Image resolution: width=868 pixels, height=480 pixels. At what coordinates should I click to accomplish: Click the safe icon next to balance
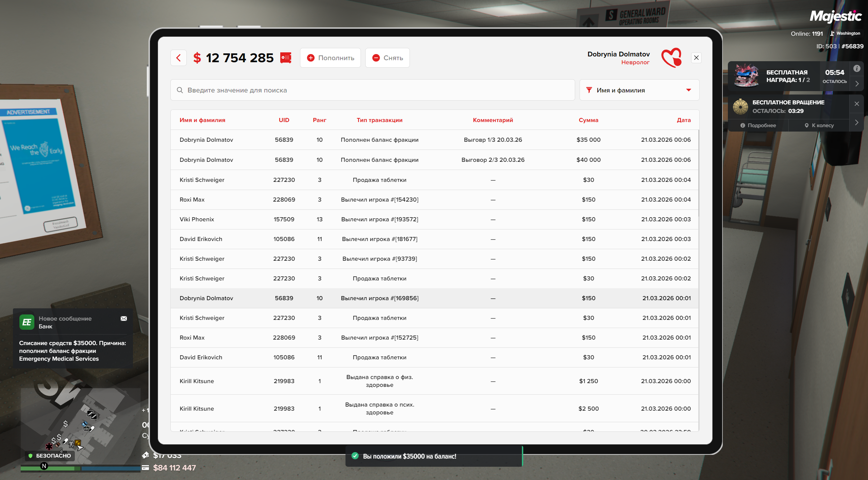pyautogui.click(x=286, y=58)
